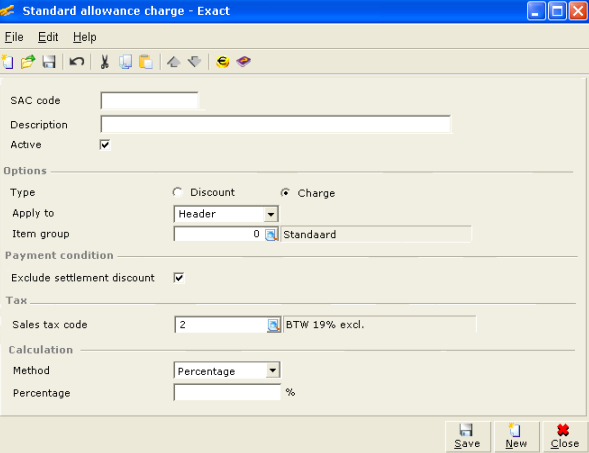Open the Edit menu
Image resolution: width=589 pixels, height=453 pixels.
48,37
